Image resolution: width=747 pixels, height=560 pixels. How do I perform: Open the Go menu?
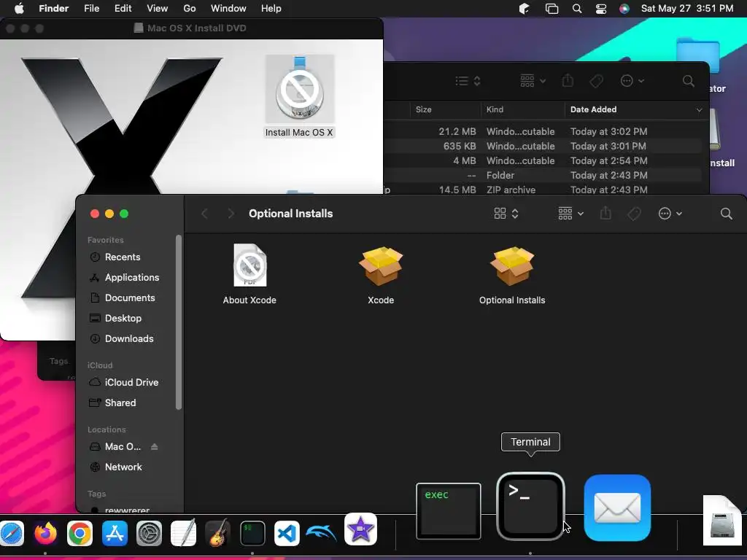(190, 9)
